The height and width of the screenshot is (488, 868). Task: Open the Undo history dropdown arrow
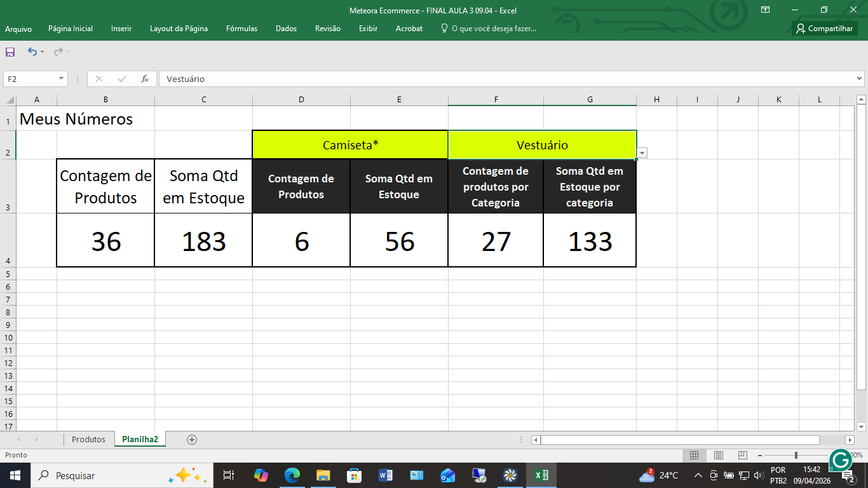pos(43,52)
